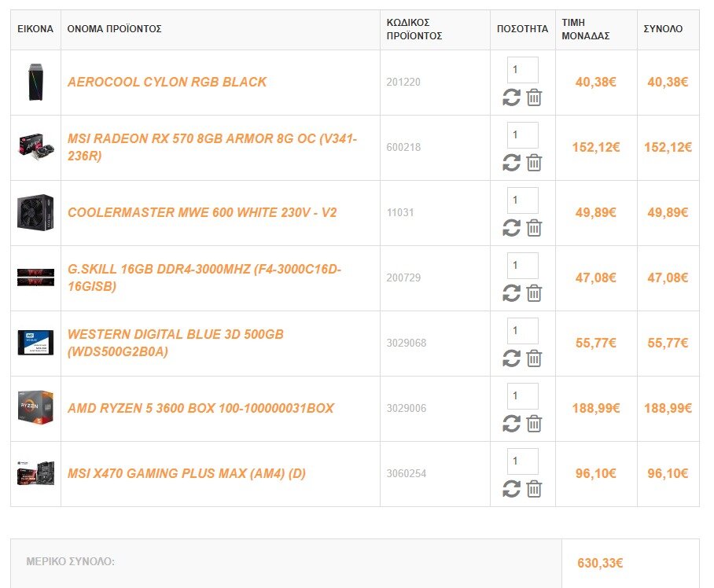Update MSI X470 Gaming Plus quantity
This screenshot has width=714, height=588.
[511, 489]
